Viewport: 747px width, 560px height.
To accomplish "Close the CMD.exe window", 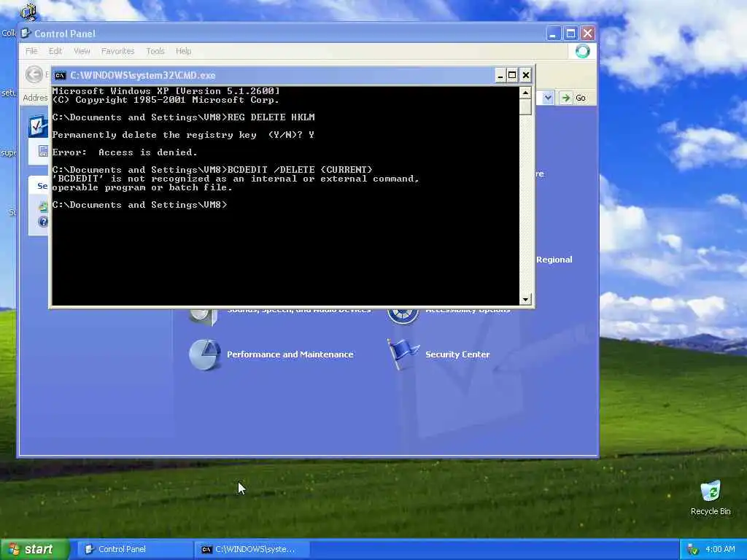I will (525, 75).
